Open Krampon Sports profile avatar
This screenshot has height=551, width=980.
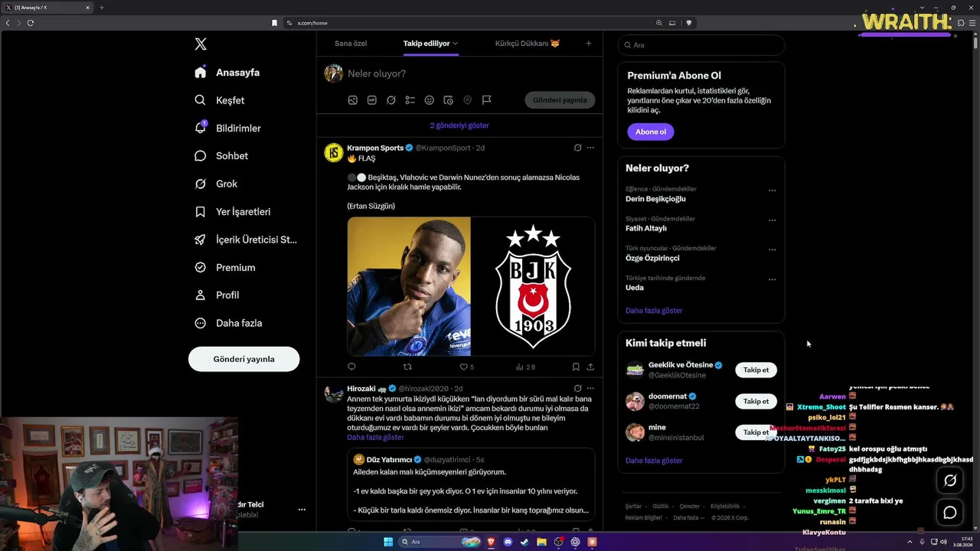tap(334, 152)
